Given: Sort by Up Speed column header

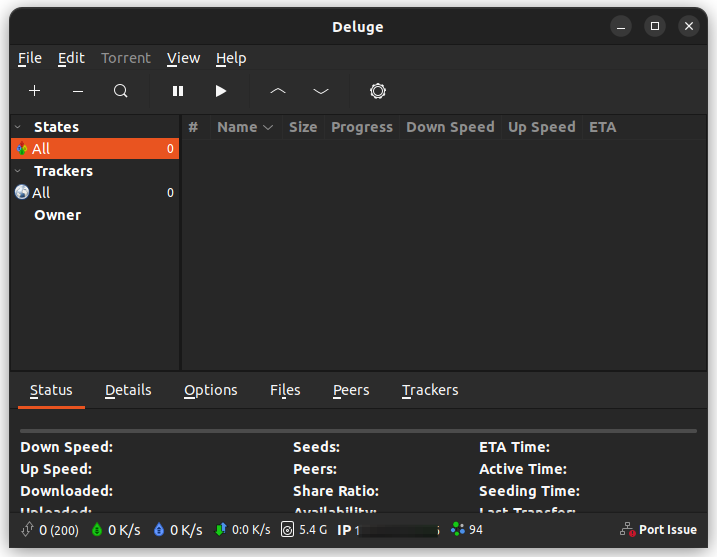Looking at the screenshot, I should (542, 127).
